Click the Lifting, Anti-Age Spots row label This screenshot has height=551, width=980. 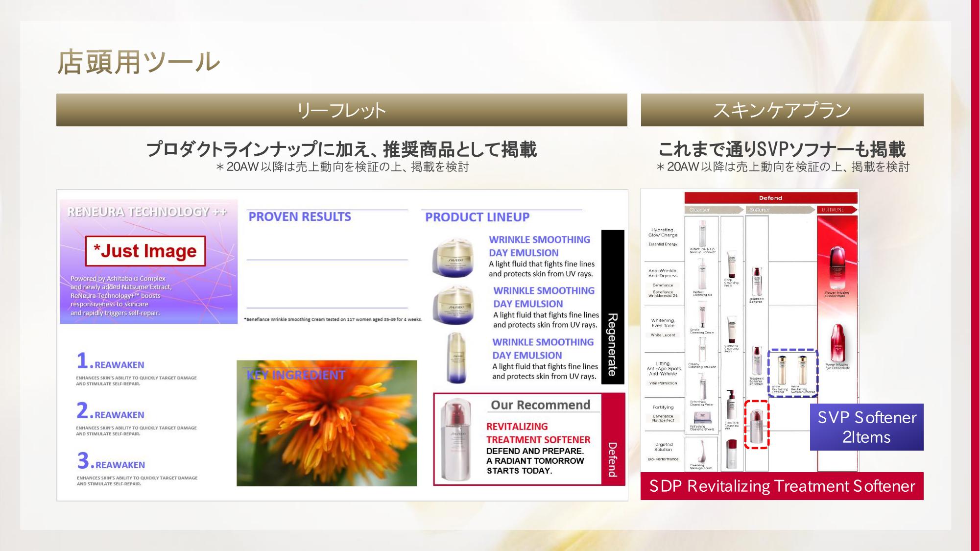click(663, 369)
